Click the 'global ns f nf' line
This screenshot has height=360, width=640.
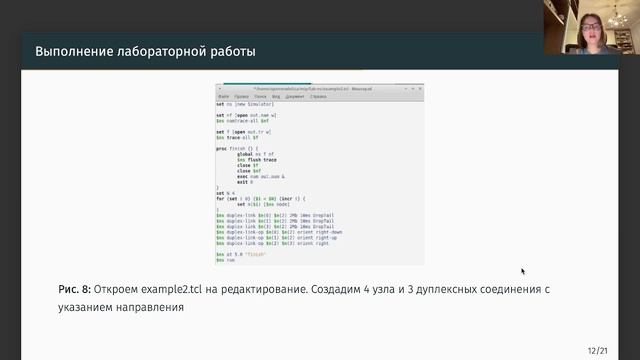[x=256, y=154]
